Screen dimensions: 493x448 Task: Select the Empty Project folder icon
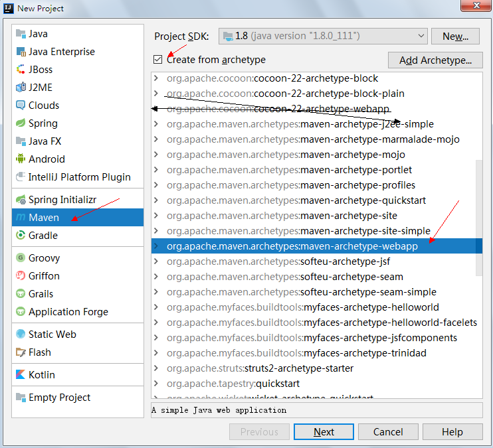click(x=21, y=398)
